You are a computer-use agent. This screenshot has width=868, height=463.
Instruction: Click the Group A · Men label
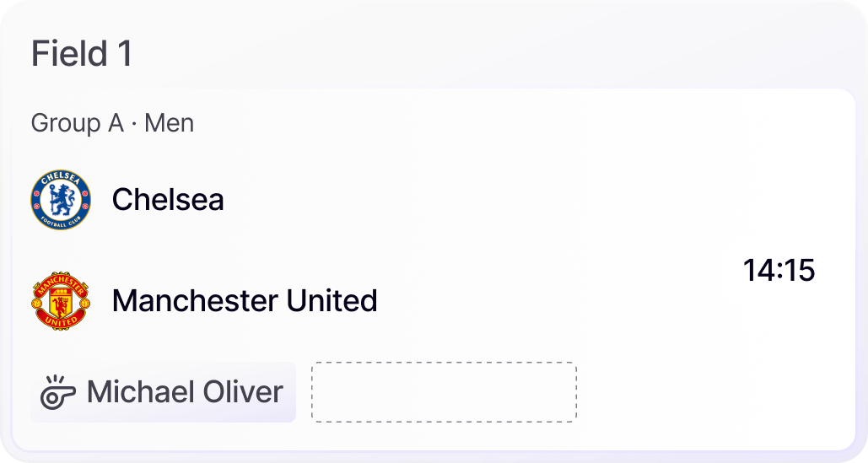pos(112,123)
